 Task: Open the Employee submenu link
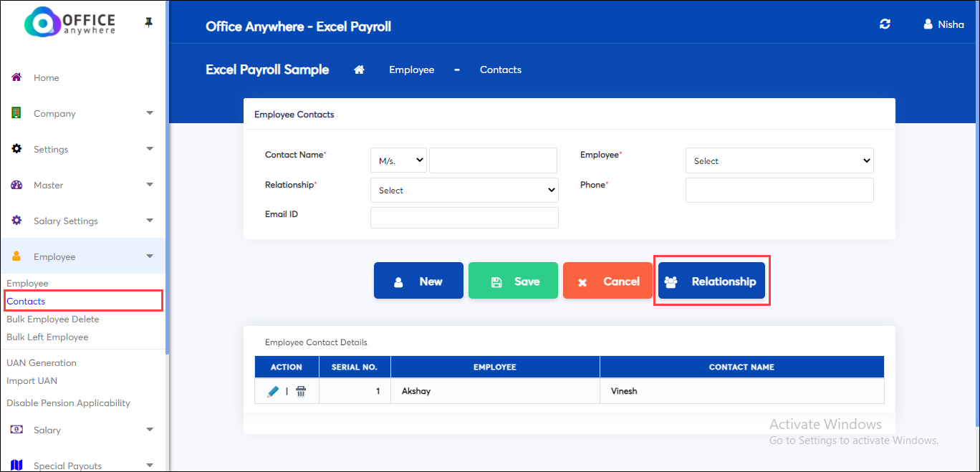pyautogui.click(x=27, y=284)
